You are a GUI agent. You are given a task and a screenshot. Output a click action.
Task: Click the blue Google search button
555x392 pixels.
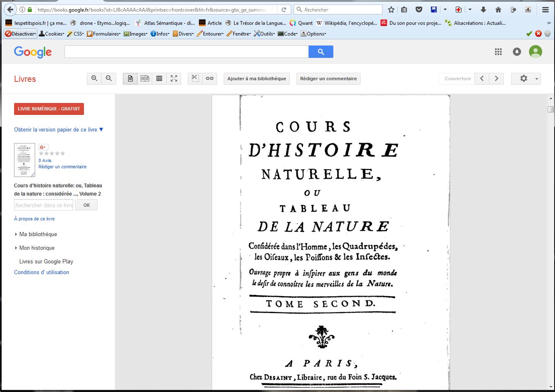click(321, 52)
